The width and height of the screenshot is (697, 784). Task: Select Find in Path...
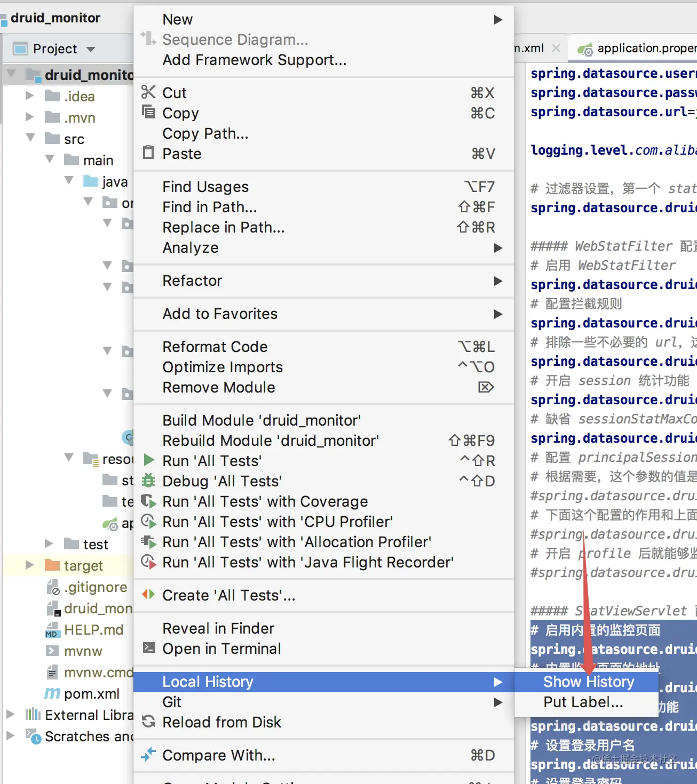(324, 207)
